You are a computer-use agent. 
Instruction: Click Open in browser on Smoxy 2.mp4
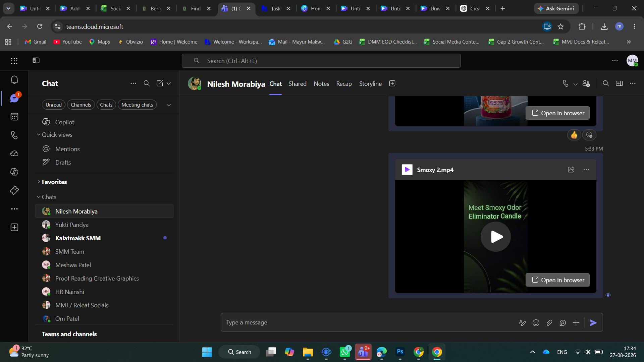tap(557, 280)
